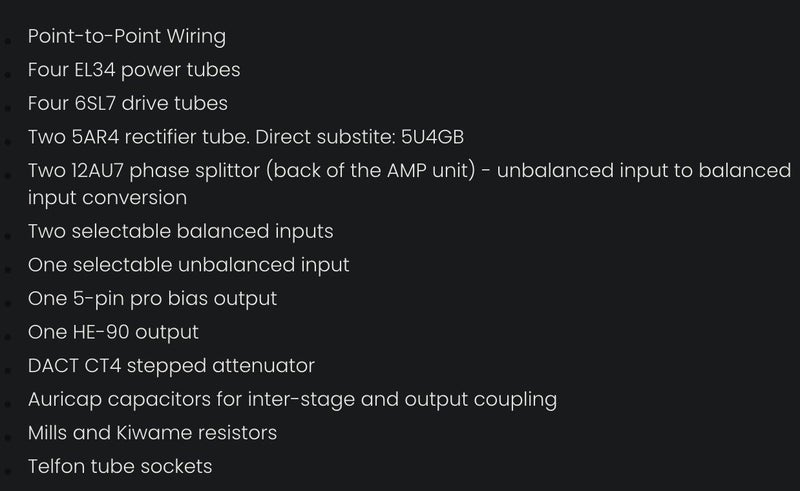Click the 'One 5-pin pro bias output' text
The height and width of the screenshot is (491, 800).
pyautogui.click(x=152, y=298)
